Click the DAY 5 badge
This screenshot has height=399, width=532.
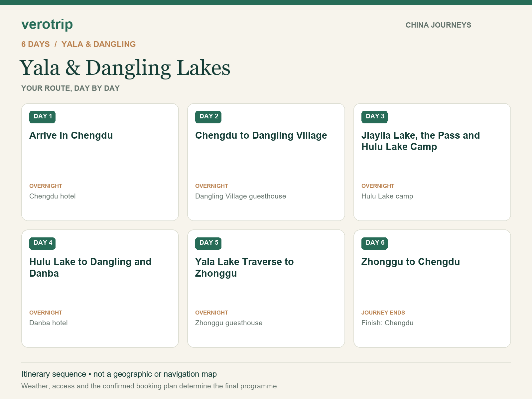pyautogui.click(x=208, y=243)
